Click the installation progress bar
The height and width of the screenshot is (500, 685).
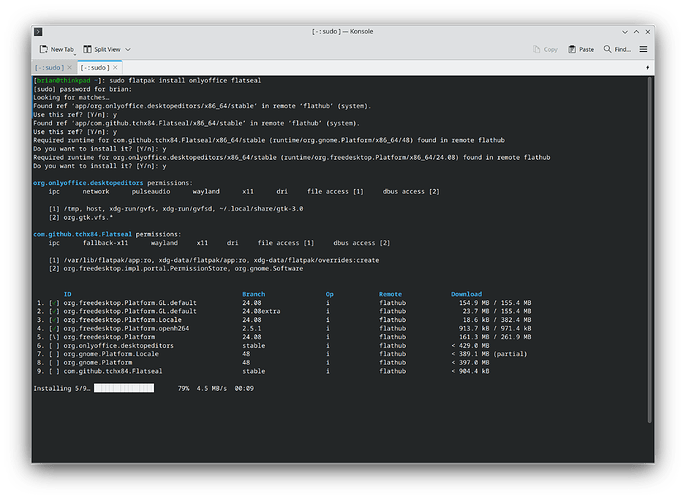coord(124,388)
